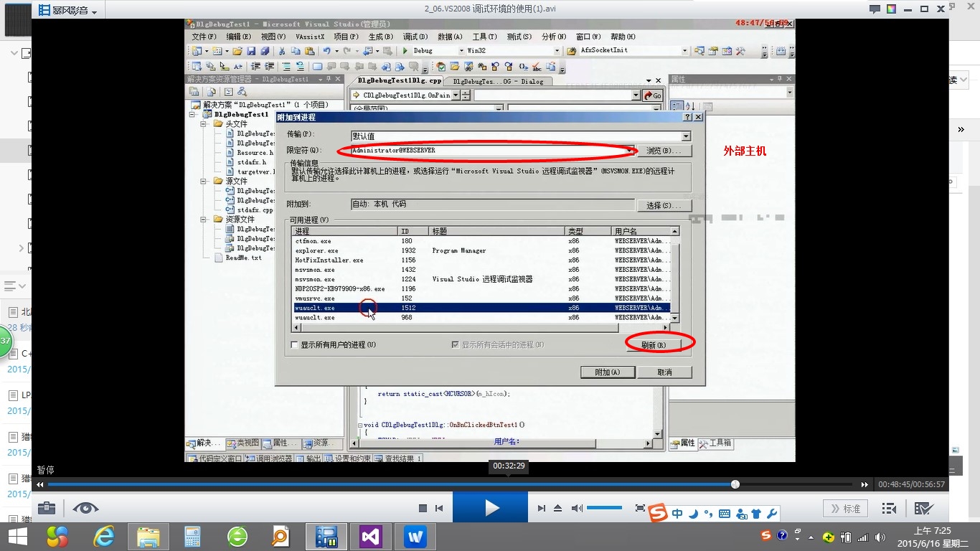Open Sogou soft keyboard icon
The height and width of the screenshot is (551, 980).
[x=725, y=514]
